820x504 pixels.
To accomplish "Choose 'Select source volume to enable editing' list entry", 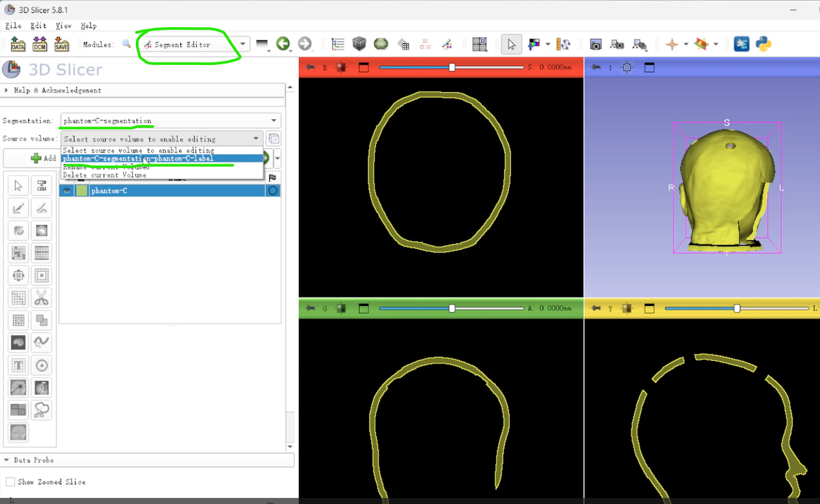I will (x=162, y=150).
